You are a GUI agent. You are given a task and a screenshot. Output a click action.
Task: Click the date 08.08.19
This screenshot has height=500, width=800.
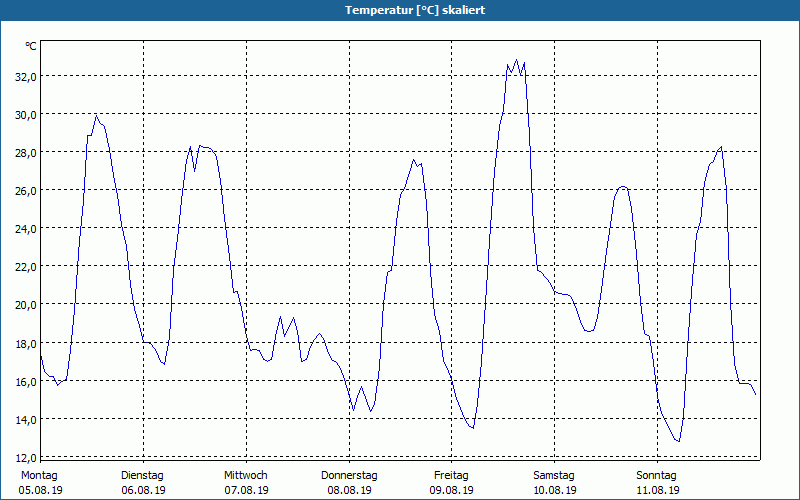pyautogui.click(x=349, y=490)
